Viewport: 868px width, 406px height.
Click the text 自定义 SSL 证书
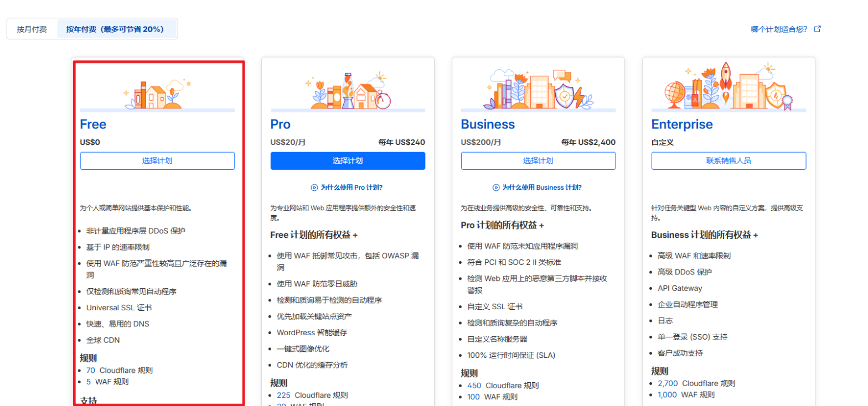(x=495, y=306)
